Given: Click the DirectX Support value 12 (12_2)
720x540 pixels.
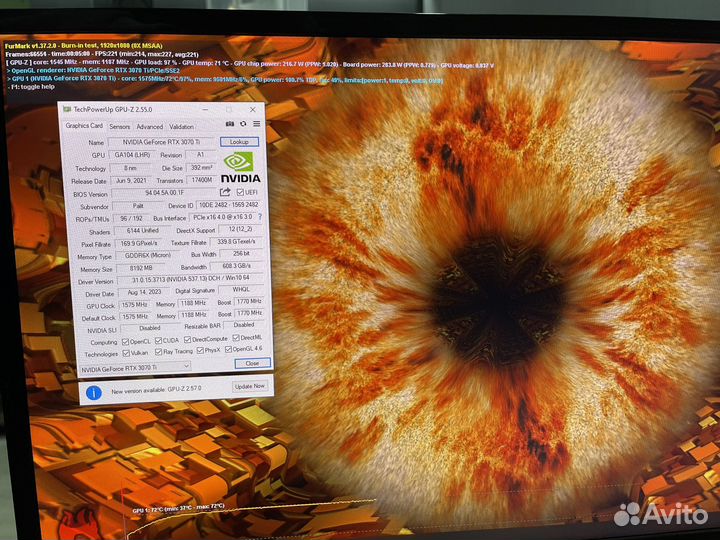Looking at the screenshot, I should [x=239, y=229].
